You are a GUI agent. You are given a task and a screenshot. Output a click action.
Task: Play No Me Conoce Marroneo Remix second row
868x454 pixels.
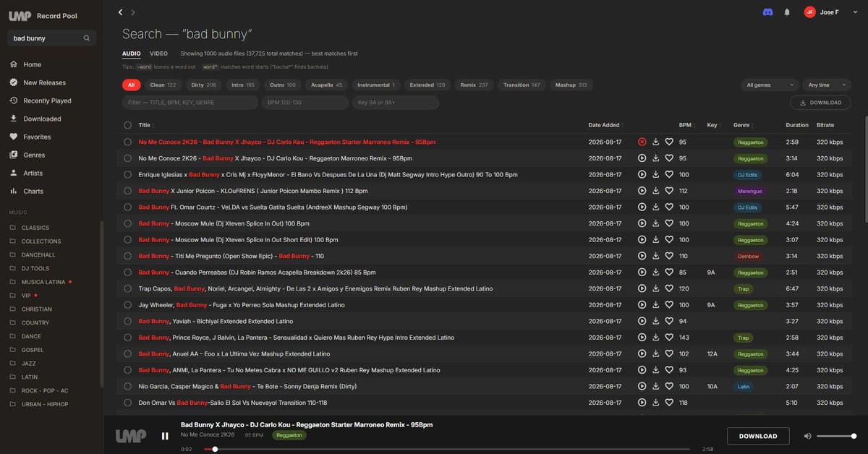[x=642, y=158]
